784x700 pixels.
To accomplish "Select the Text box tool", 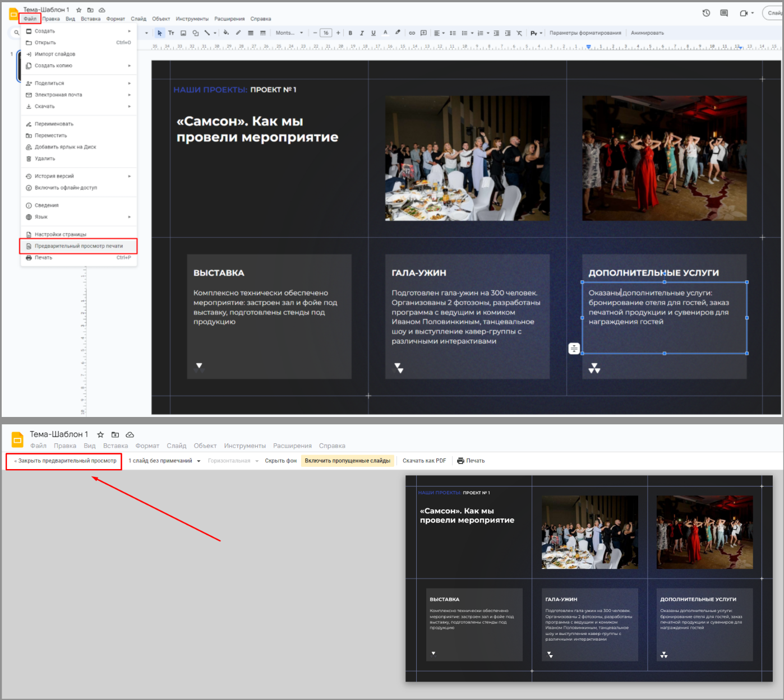I will (x=171, y=33).
